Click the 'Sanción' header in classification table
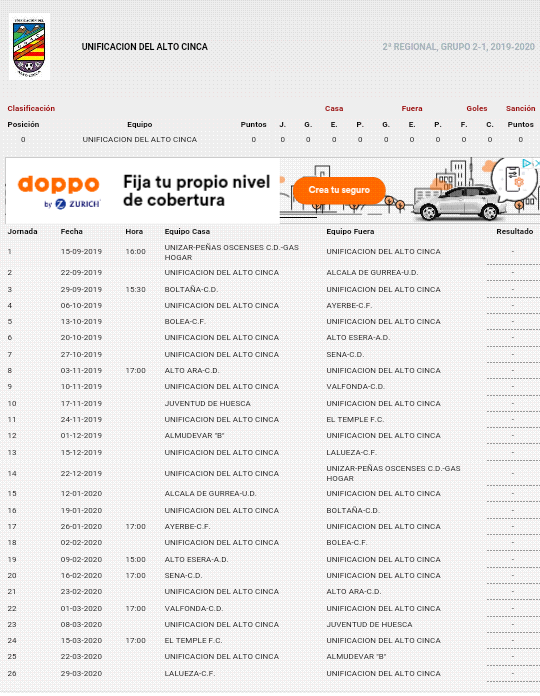 (x=520, y=108)
